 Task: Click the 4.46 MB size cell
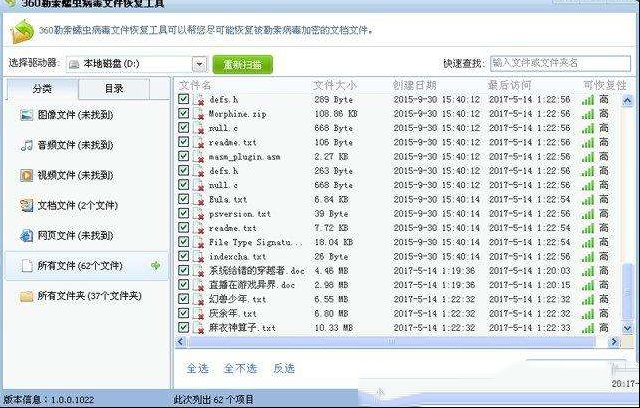(331, 271)
